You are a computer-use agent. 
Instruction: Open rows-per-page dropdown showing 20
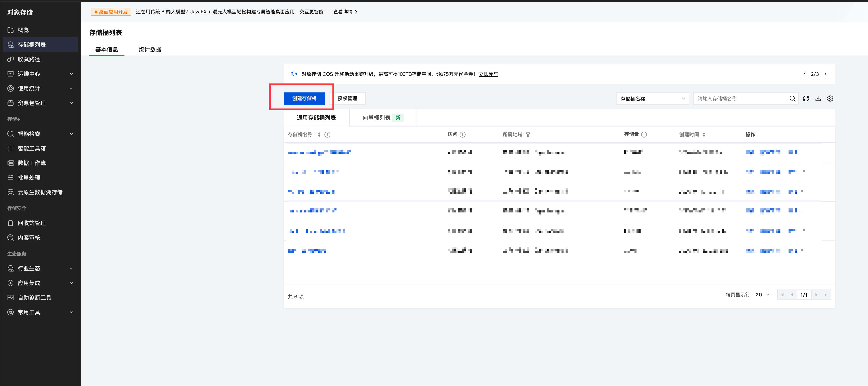(x=762, y=295)
